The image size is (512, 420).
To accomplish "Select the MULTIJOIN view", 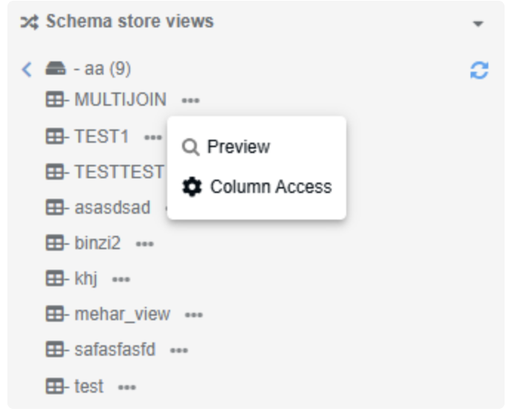I will [120, 100].
